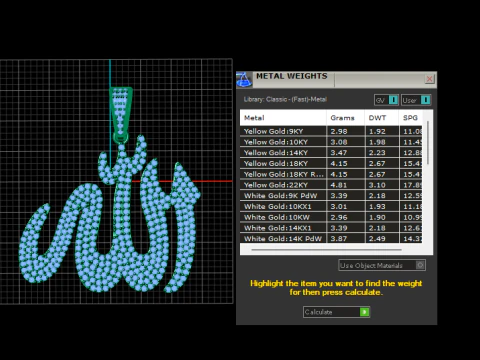The image size is (480, 360).
Task: Click the 3.87 grams value for 14K PdW
Action: coord(339,239)
